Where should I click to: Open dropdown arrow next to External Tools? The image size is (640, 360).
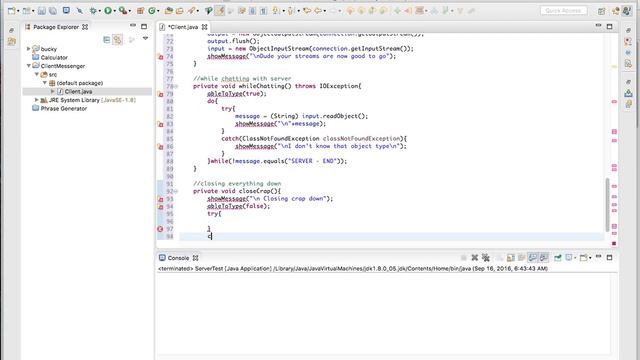pos(129,11)
